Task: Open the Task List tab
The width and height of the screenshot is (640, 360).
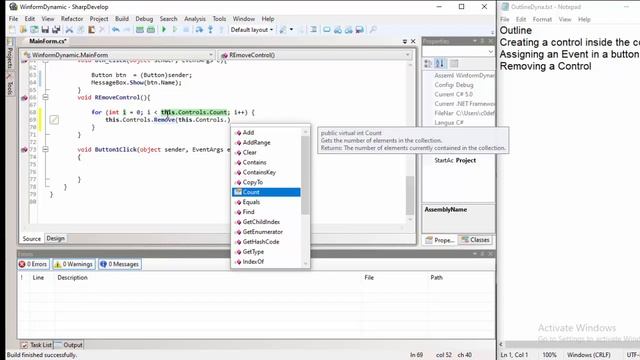Action: pyautogui.click(x=37, y=345)
